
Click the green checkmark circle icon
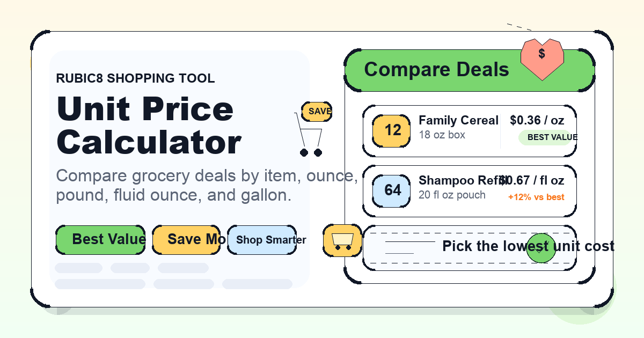[541, 248]
